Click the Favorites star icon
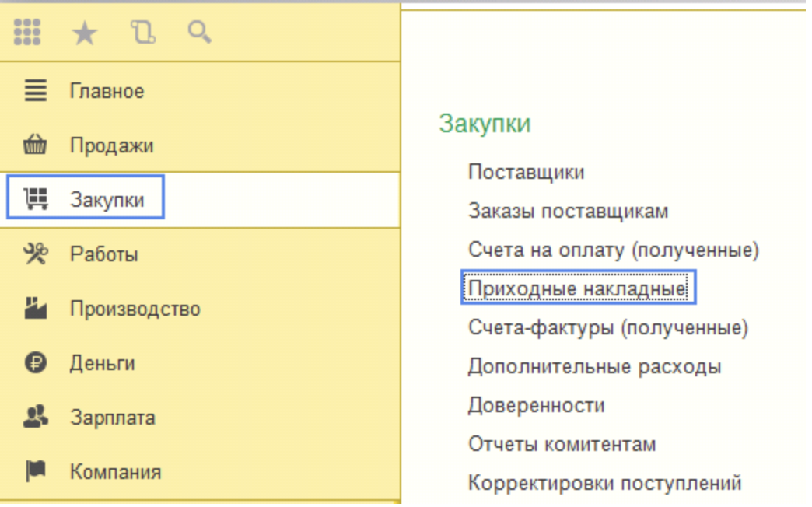Screen dimensions: 812x507 [x=84, y=33]
